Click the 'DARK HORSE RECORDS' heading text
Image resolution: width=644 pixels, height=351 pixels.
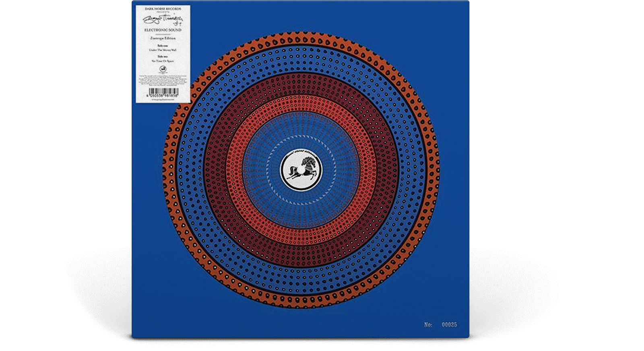[x=163, y=9]
